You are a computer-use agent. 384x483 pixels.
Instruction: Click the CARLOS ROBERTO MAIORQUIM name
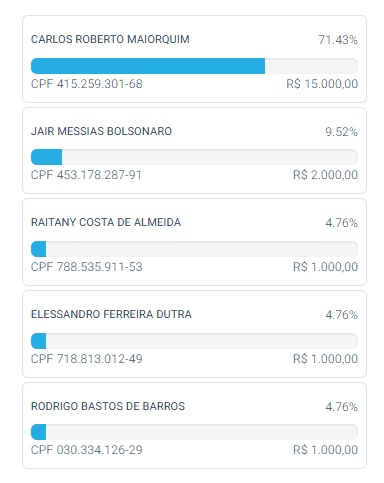pos(110,39)
